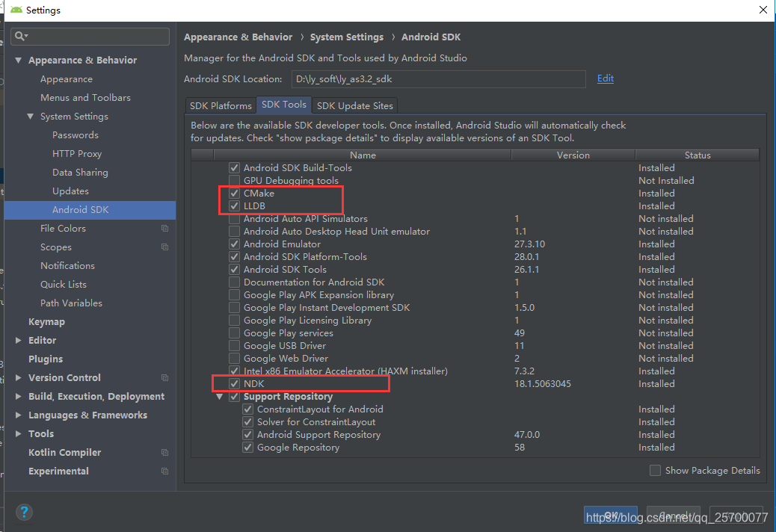Click the Cancel button
This screenshot has width=776, height=532.
(x=674, y=516)
